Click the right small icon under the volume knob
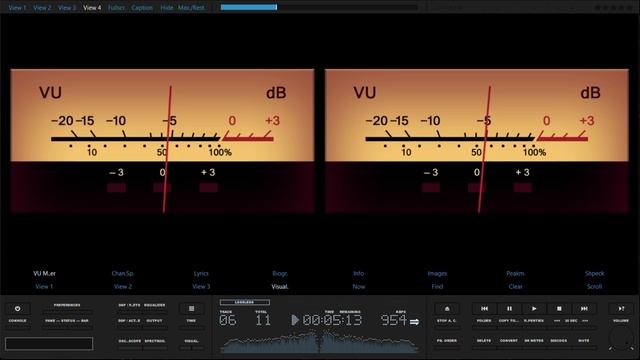 631,349
